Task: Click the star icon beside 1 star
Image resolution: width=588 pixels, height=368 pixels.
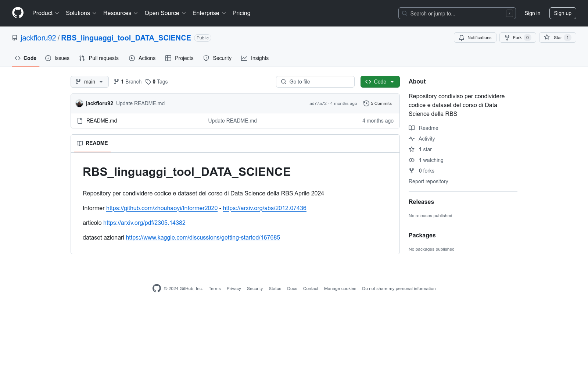Action: [412, 149]
